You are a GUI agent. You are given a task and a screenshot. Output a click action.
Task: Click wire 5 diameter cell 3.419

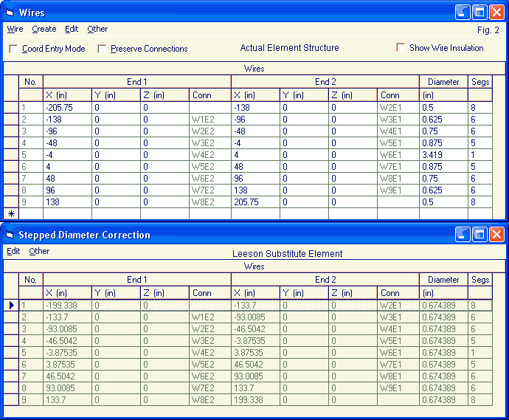(x=443, y=155)
